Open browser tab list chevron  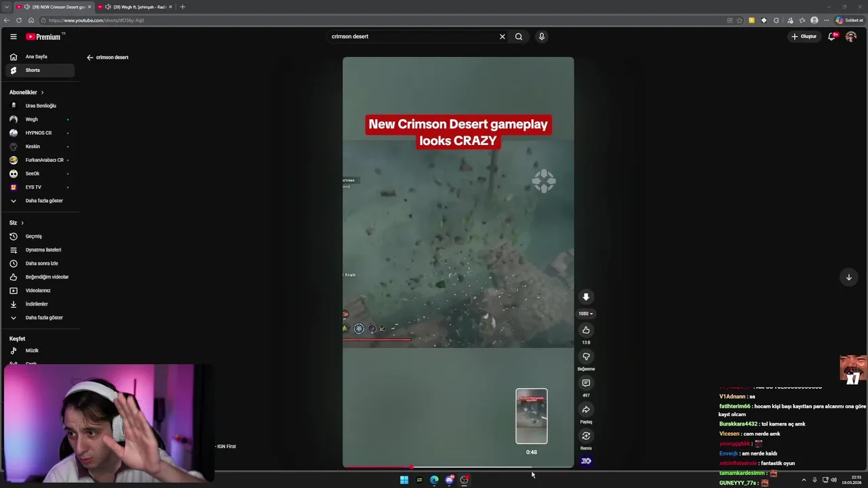coord(5,7)
